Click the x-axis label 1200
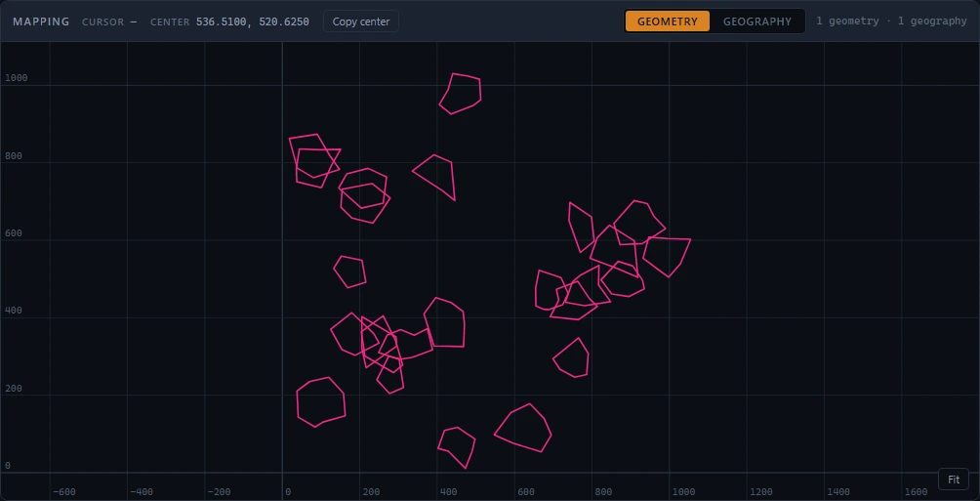The image size is (980, 501). pos(761,492)
